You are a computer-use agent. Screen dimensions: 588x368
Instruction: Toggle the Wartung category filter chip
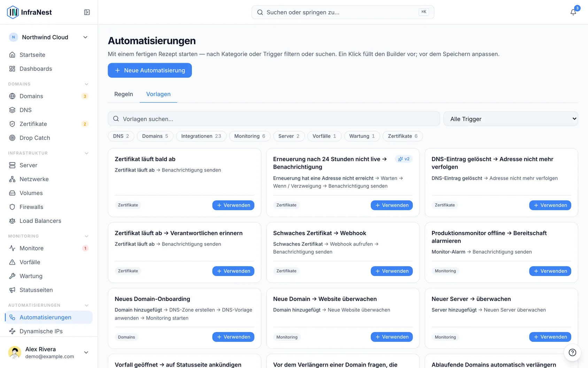click(362, 136)
